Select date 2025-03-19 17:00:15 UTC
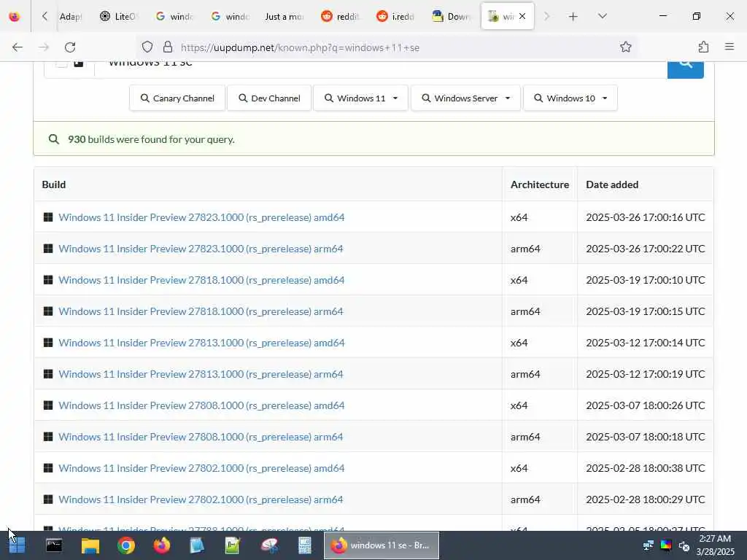 [x=646, y=311]
